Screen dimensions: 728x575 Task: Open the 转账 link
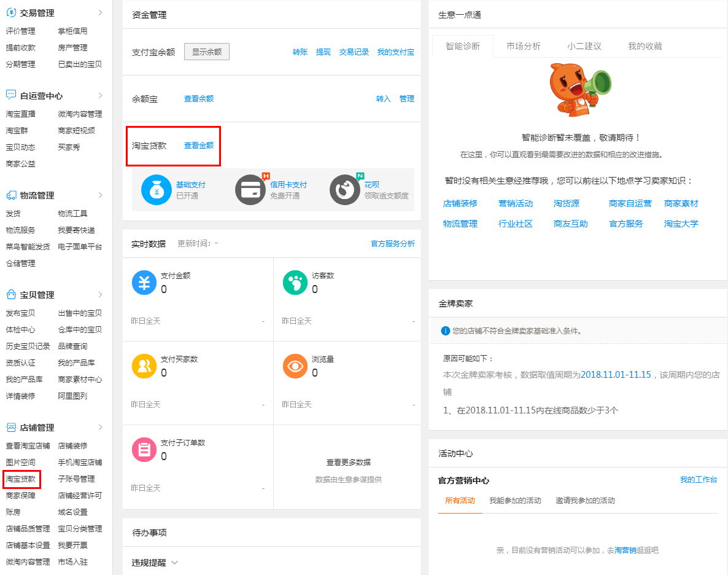click(300, 52)
